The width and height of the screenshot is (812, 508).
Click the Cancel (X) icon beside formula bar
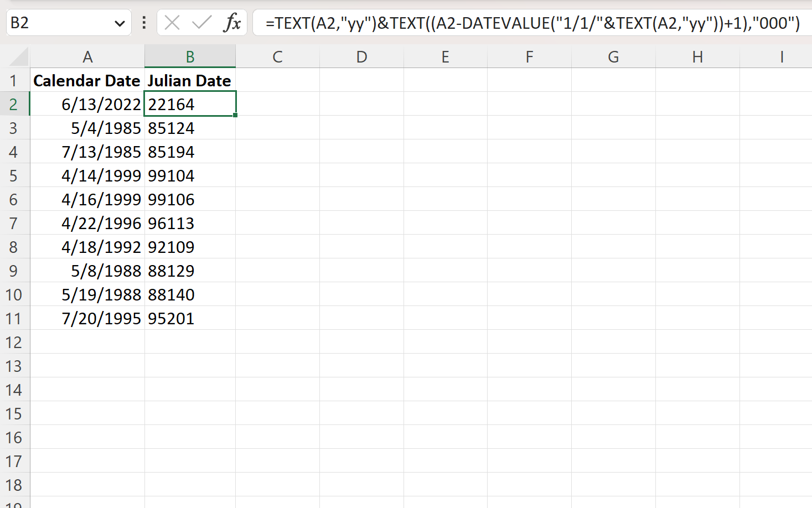pyautogui.click(x=172, y=23)
